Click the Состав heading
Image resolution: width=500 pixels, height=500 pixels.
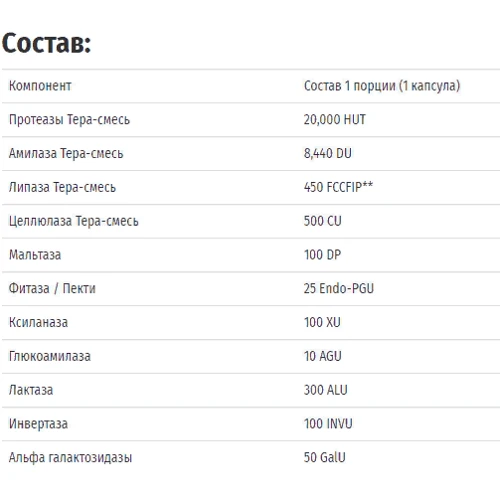(x=46, y=43)
